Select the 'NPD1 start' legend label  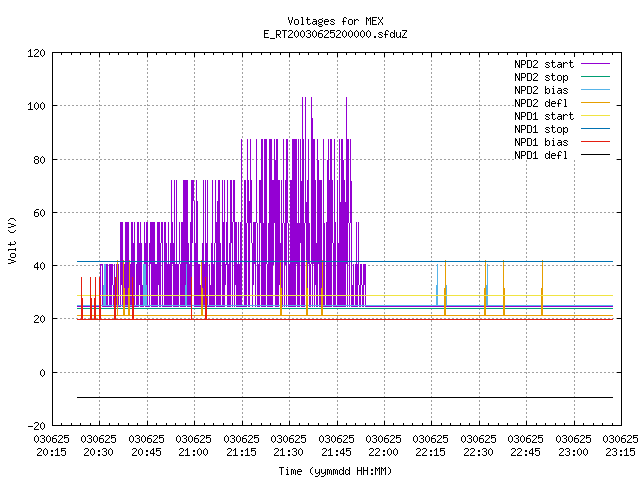(544, 116)
